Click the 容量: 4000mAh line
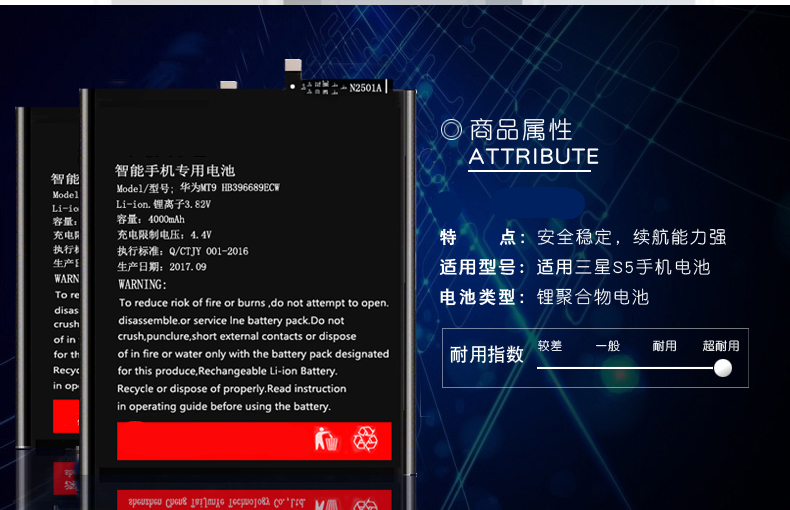This screenshot has height=510, width=790. (x=151, y=219)
